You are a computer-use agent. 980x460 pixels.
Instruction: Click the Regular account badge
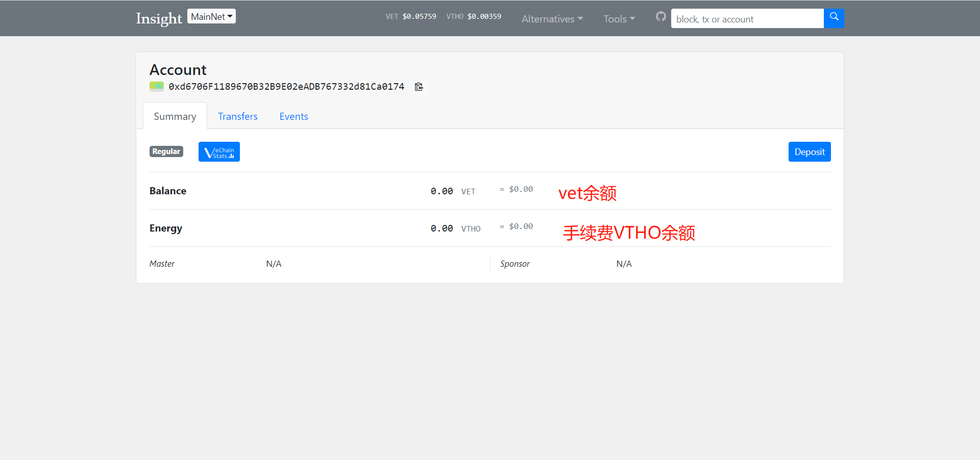pyautogui.click(x=166, y=151)
